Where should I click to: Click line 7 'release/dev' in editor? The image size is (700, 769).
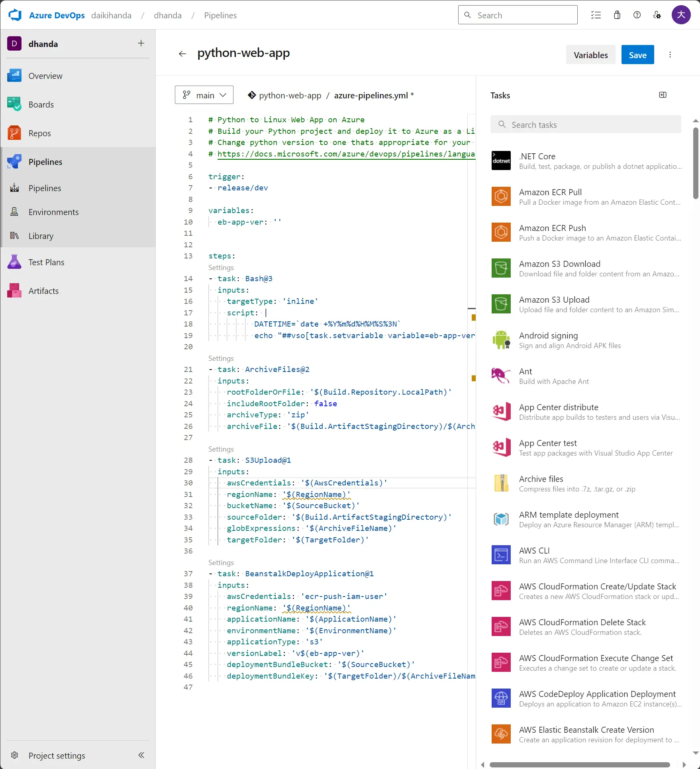(x=243, y=188)
